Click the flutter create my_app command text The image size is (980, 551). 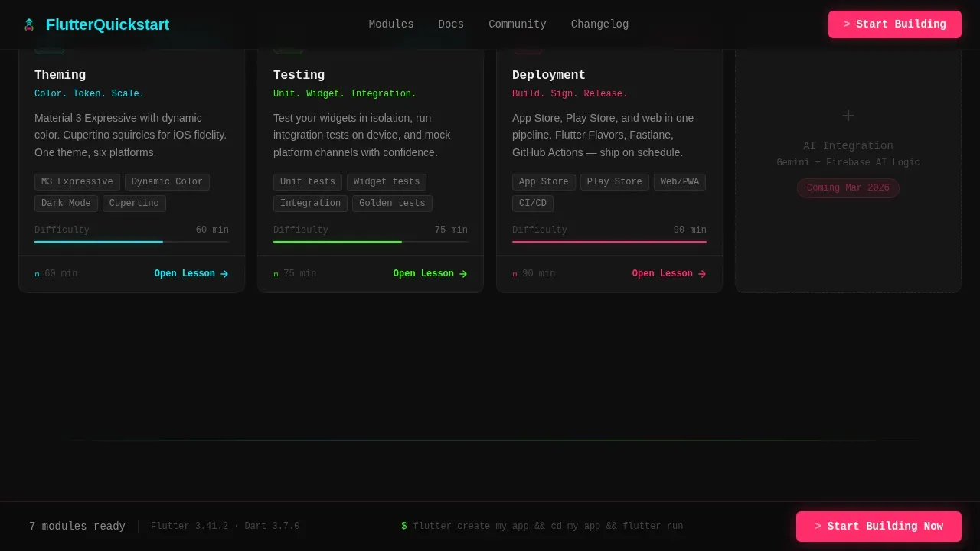[548, 527]
